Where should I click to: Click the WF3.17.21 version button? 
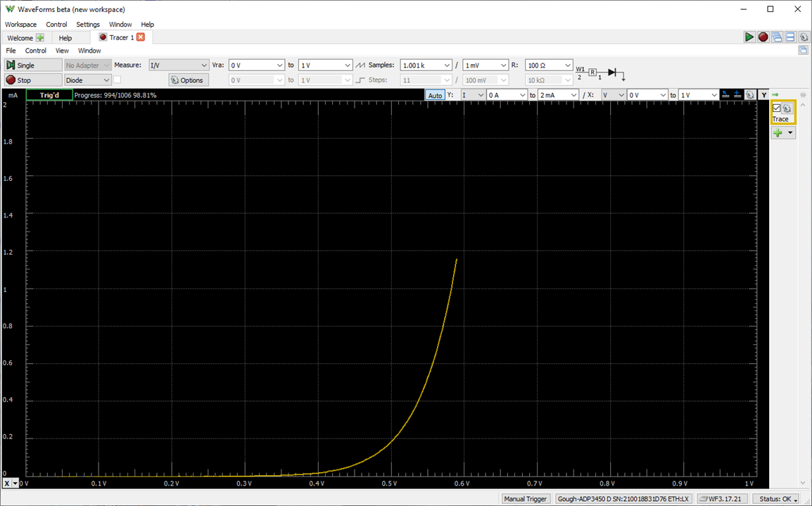coord(721,499)
